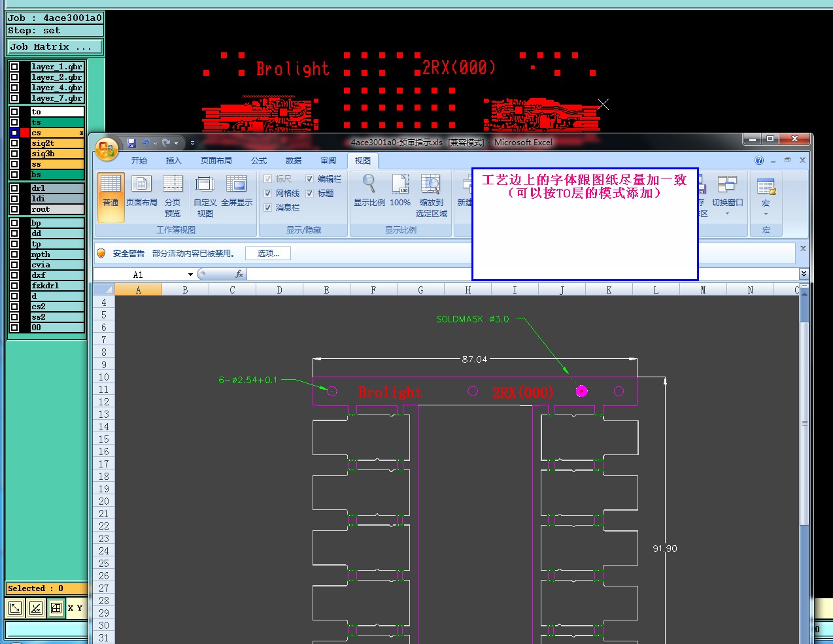
Task: Toggle the 编辑栏 formula bar checkbox
Action: pos(310,179)
